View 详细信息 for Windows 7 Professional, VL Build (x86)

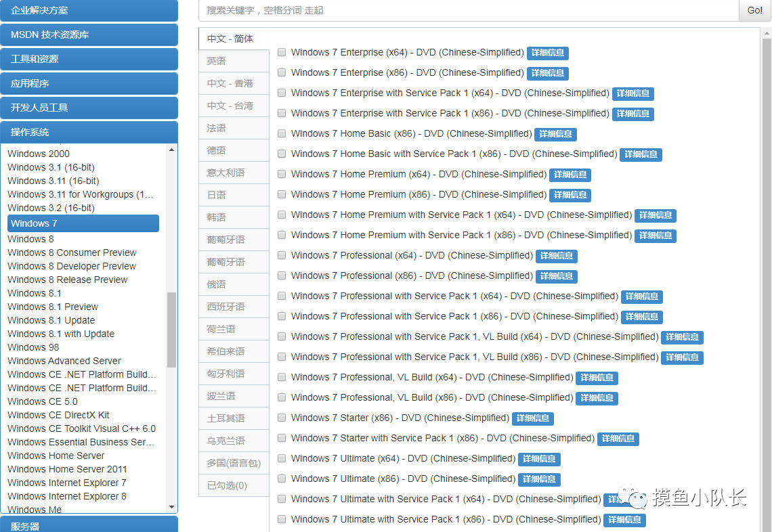(x=597, y=398)
